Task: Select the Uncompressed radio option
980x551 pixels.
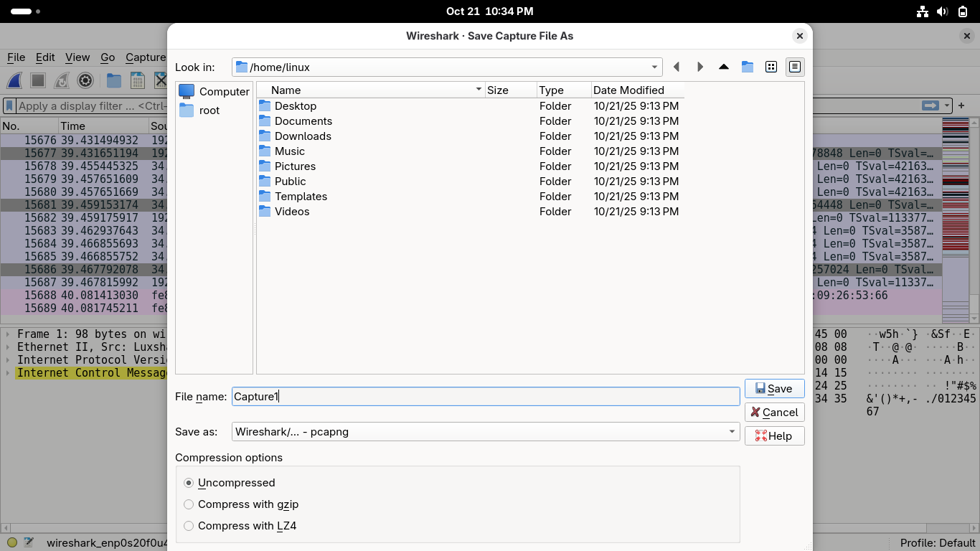Action: [189, 483]
